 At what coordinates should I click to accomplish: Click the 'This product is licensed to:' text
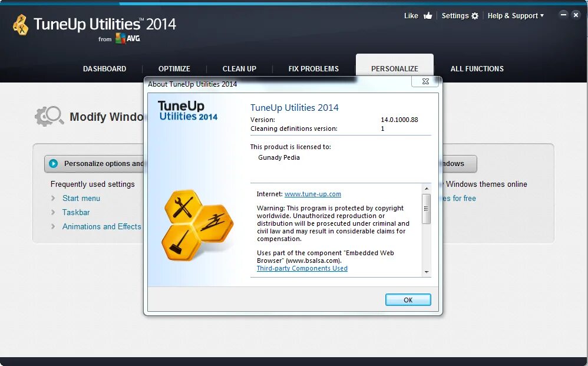[x=290, y=147]
